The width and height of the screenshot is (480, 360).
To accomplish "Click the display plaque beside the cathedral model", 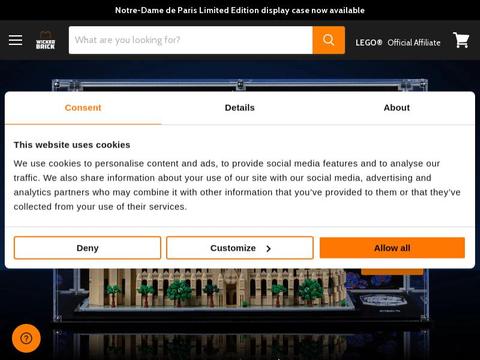I will 382,300.
